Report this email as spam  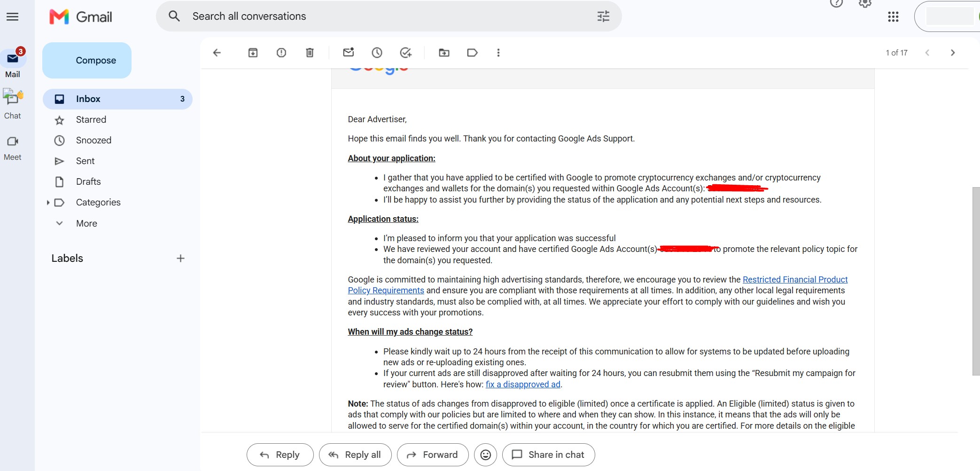click(281, 53)
